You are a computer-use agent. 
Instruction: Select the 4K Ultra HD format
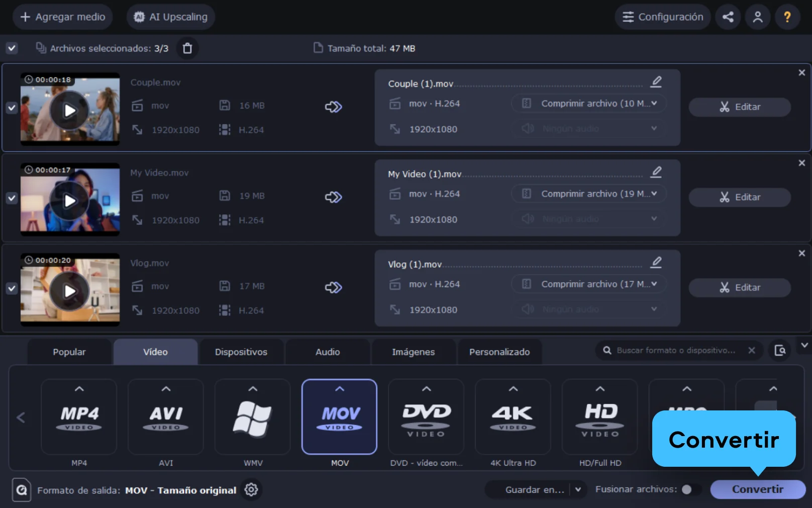(513, 417)
